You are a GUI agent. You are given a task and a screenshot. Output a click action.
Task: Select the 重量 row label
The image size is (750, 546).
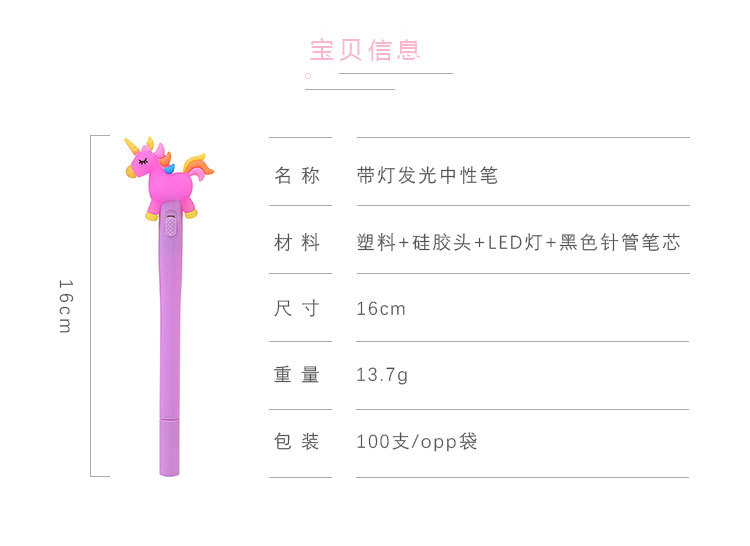[298, 375]
